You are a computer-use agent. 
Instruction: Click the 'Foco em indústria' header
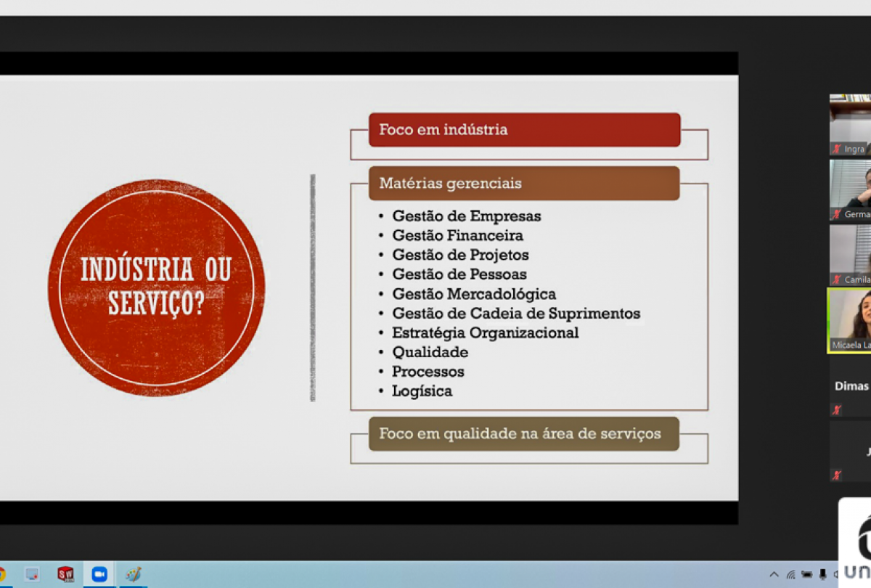tap(524, 130)
